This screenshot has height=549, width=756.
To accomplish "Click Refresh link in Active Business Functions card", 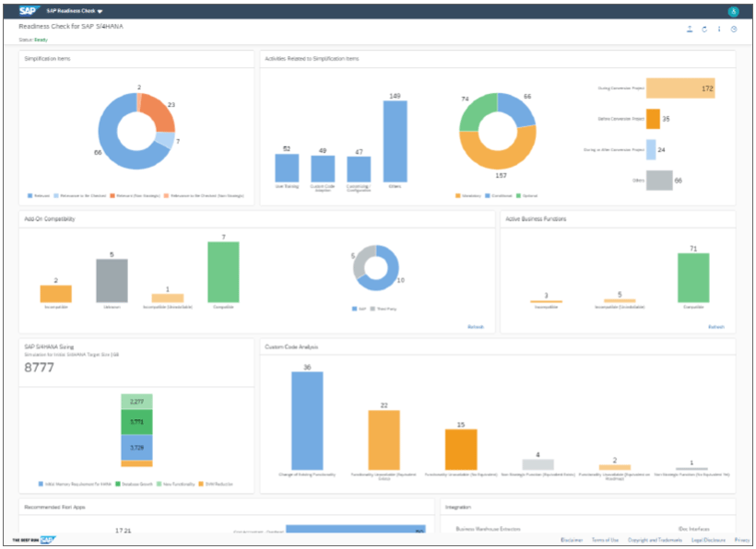I will click(716, 327).
